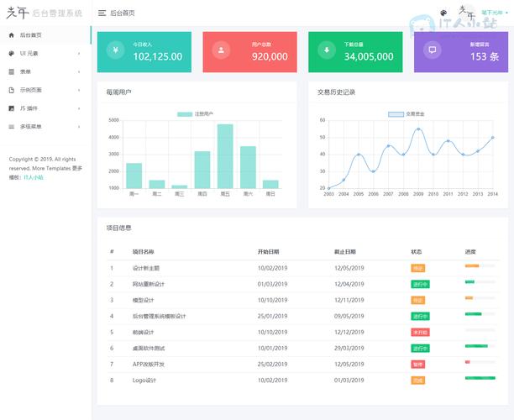
Task: Click status badge for 网站重新设计 row
Action: (x=420, y=284)
